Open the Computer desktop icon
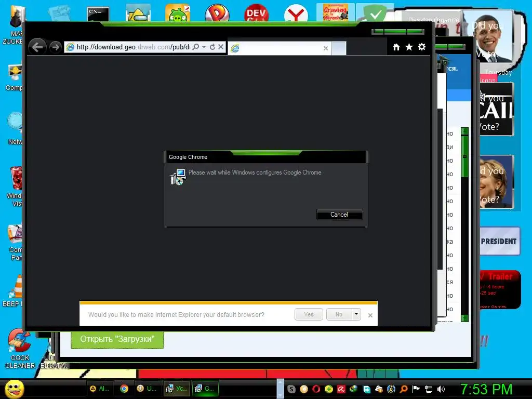 pyautogui.click(x=14, y=77)
